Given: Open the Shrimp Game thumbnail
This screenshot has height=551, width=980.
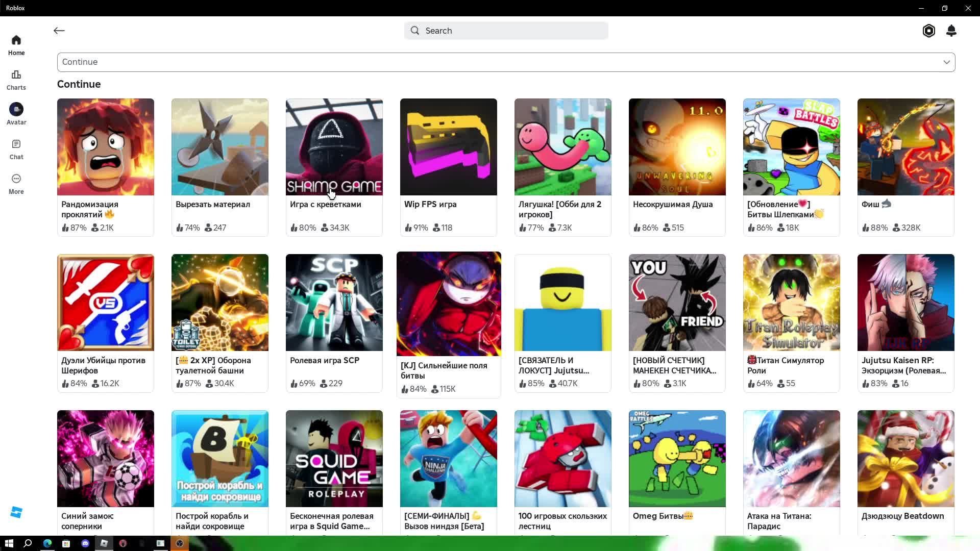Looking at the screenshot, I should pos(334,147).
